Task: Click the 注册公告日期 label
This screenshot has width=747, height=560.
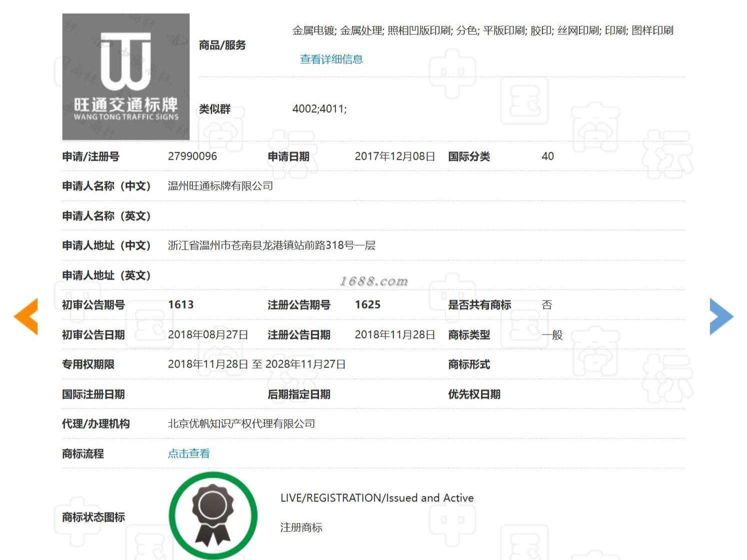Action: (299, 335)
